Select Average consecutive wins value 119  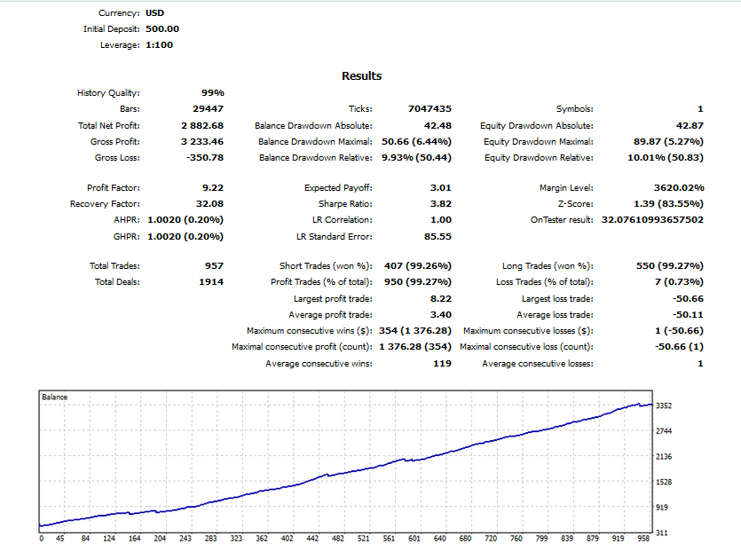click(x=442, y=364)
